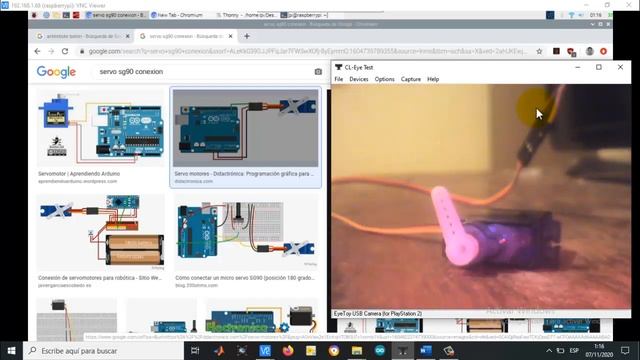Open the 'Conexión de servomotores para robótica' image

pos(101,232)
